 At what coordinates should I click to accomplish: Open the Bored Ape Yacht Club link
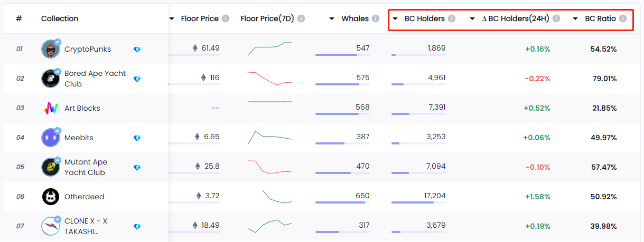tap(95, 79)
